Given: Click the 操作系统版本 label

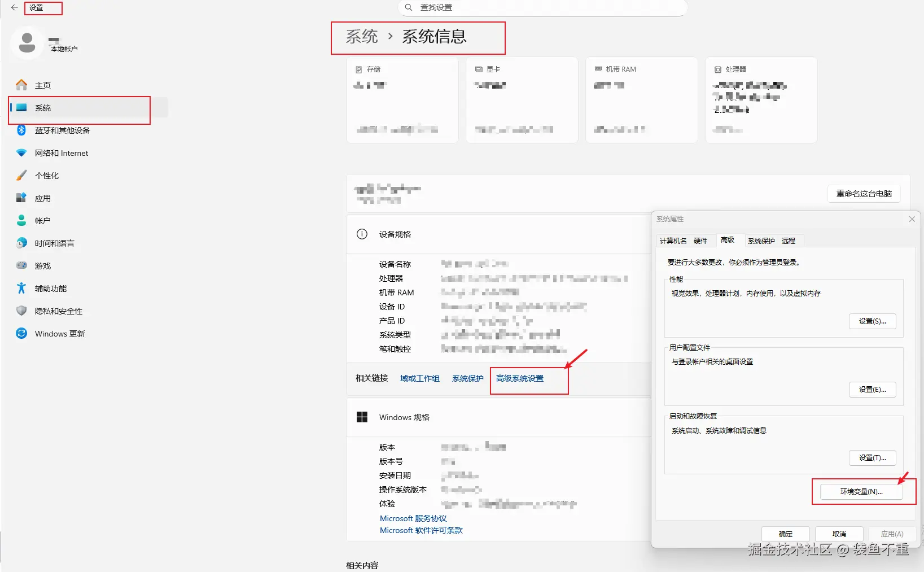Looking at the screenshot, I should [x=403, y=490].
